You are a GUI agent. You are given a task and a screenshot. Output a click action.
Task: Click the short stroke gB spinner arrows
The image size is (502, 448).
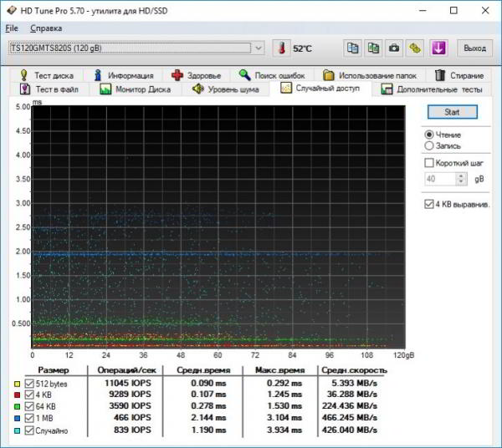[460, 179]
